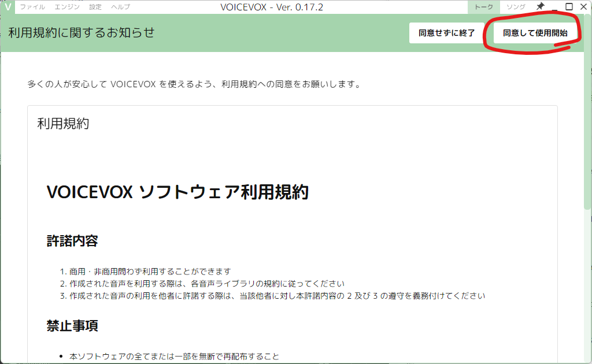The height and width of the screenshot is (364, 592).
Task: Open the エンジン menu
Action: [67, 7]
